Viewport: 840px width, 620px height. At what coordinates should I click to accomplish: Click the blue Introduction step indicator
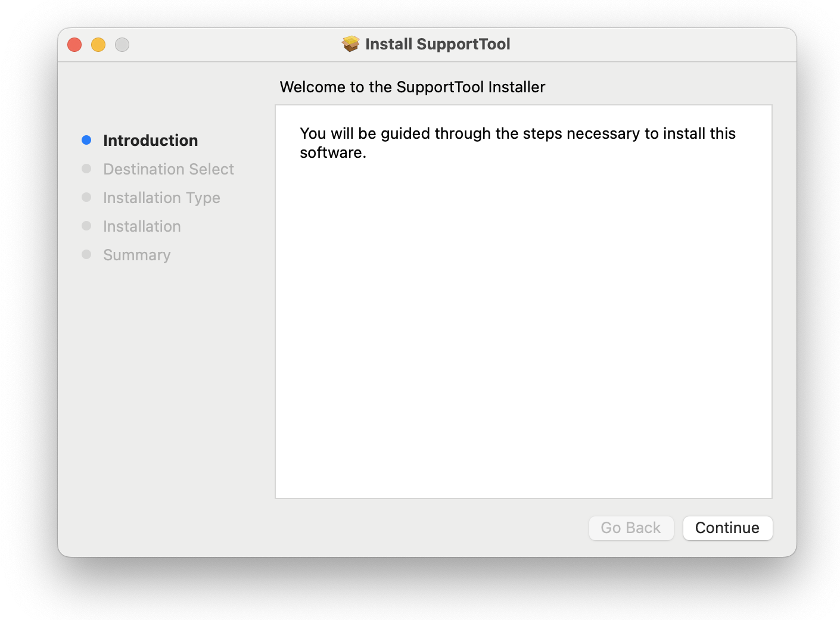point(87,140)
